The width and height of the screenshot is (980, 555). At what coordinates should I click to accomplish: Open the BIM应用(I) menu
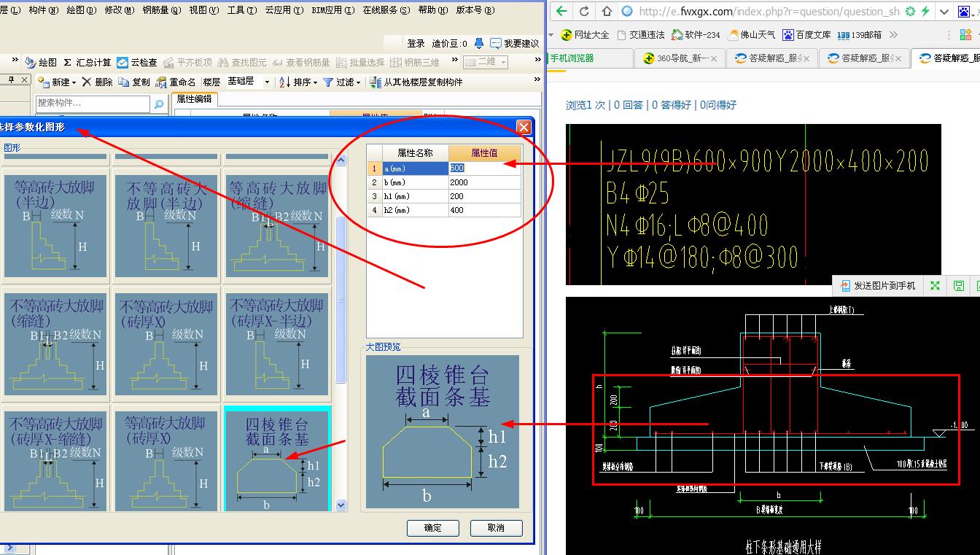[x=332, y=10]
